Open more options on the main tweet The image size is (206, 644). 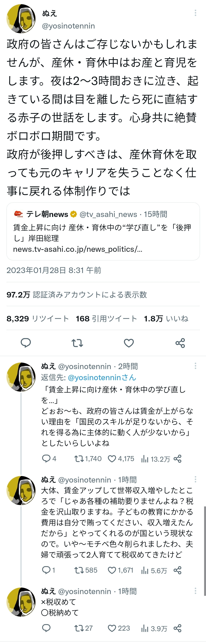coord(195,13)
